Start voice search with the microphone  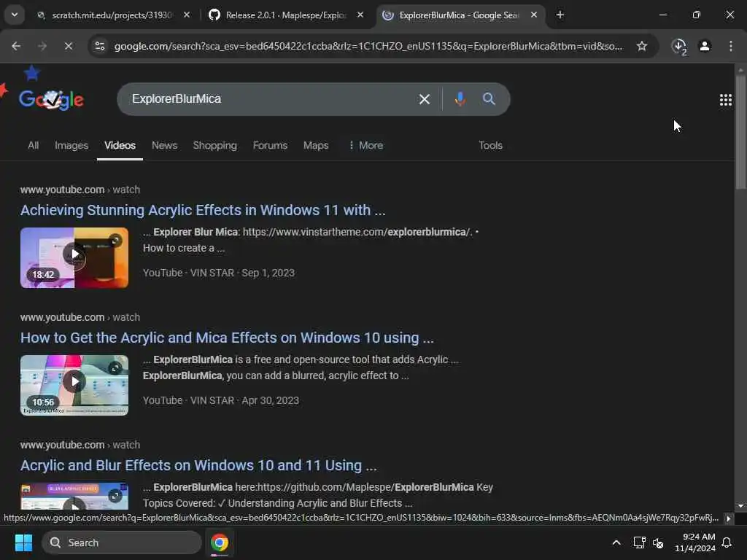(x=460, y=99)
